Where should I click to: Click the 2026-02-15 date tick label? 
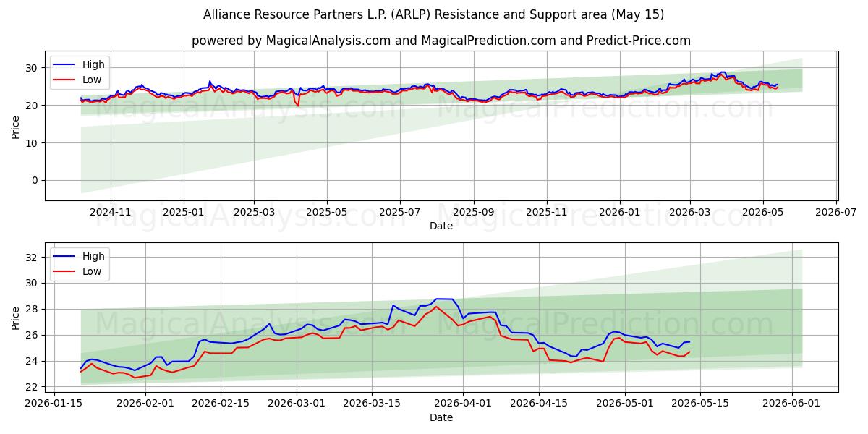222,404
